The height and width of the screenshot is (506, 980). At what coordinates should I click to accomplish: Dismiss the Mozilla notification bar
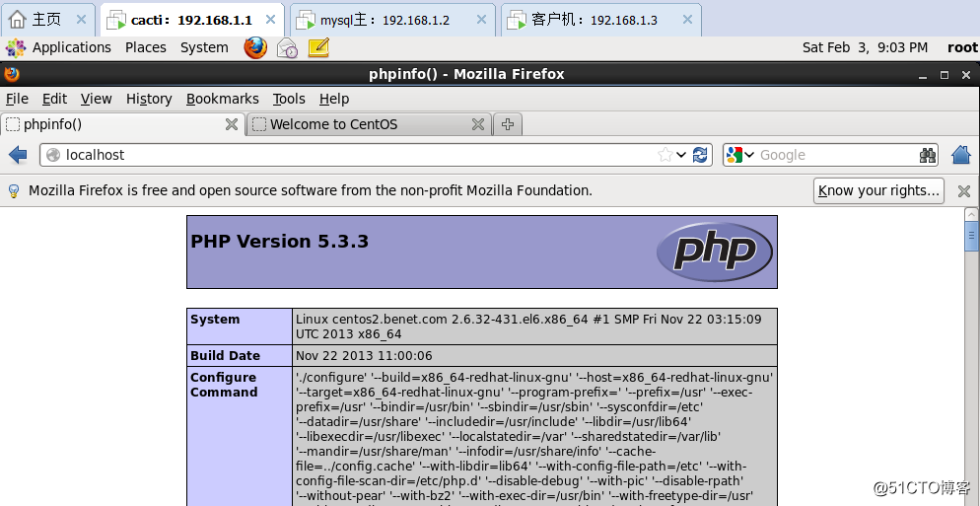click(x=964, y=190)
